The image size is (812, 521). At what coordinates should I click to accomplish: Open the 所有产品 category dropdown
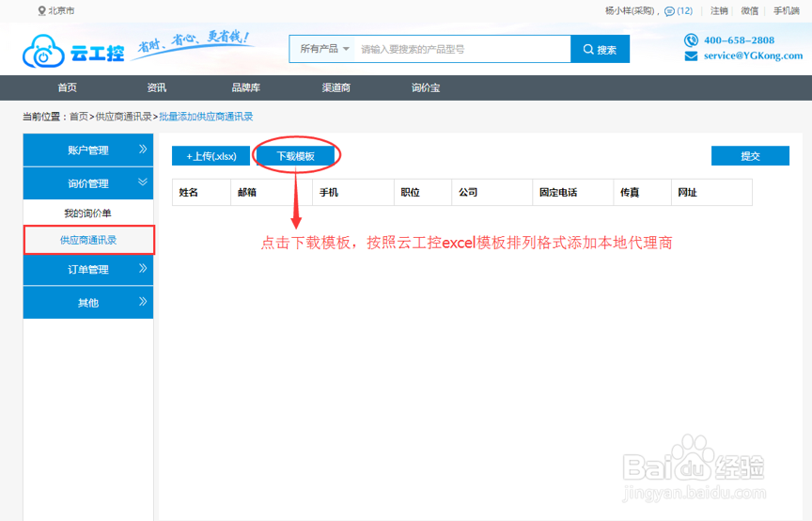(x=324, y=49)
